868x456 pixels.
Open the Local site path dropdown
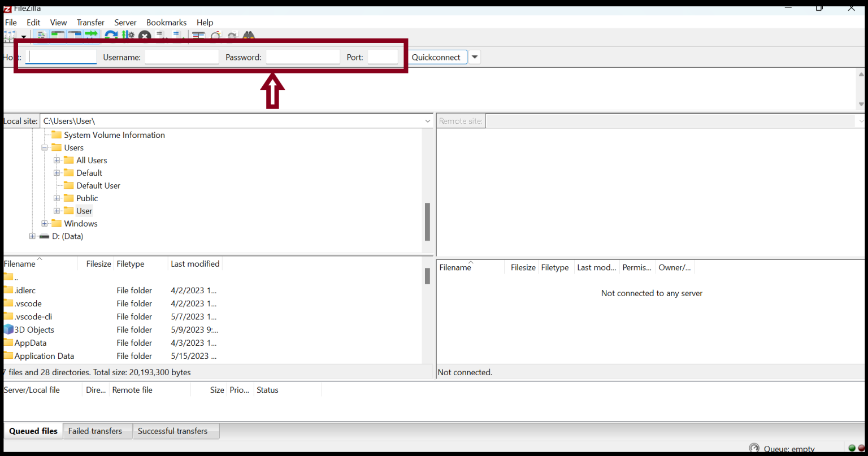tap(427, 121)
